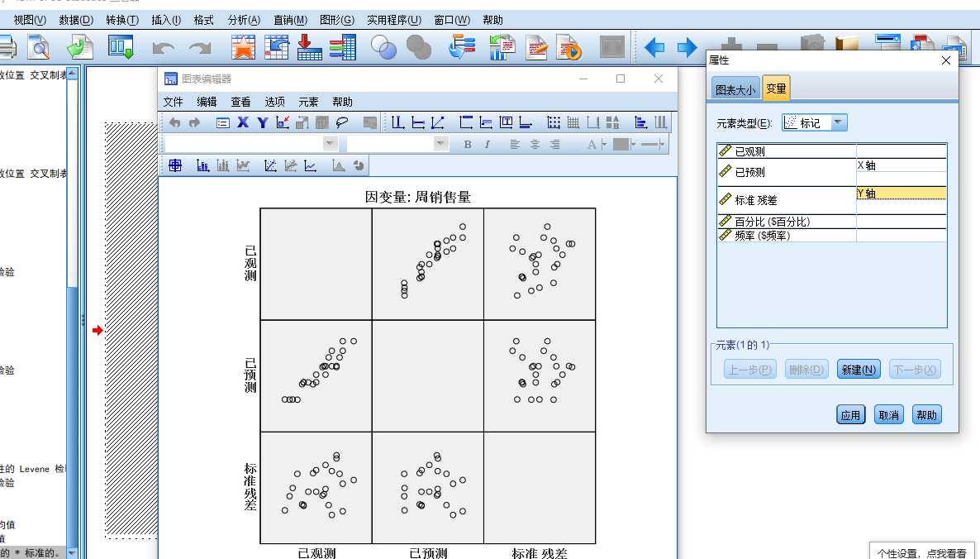980x559 pixels.
Task: Select the X axis icon in chart editor
Action: click(242, 122)
